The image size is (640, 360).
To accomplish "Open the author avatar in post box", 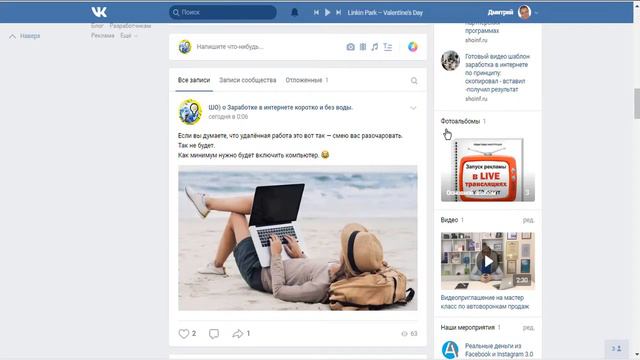I will [185, 47].
